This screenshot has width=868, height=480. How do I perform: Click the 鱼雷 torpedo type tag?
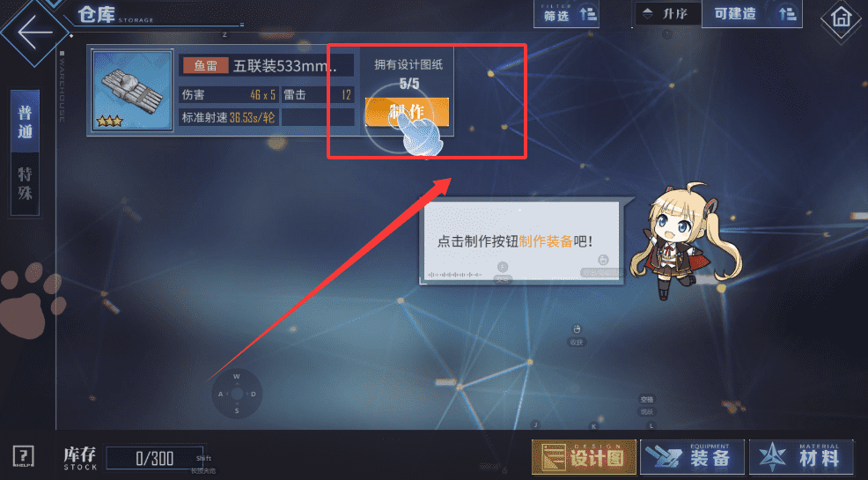click(205, 65)
